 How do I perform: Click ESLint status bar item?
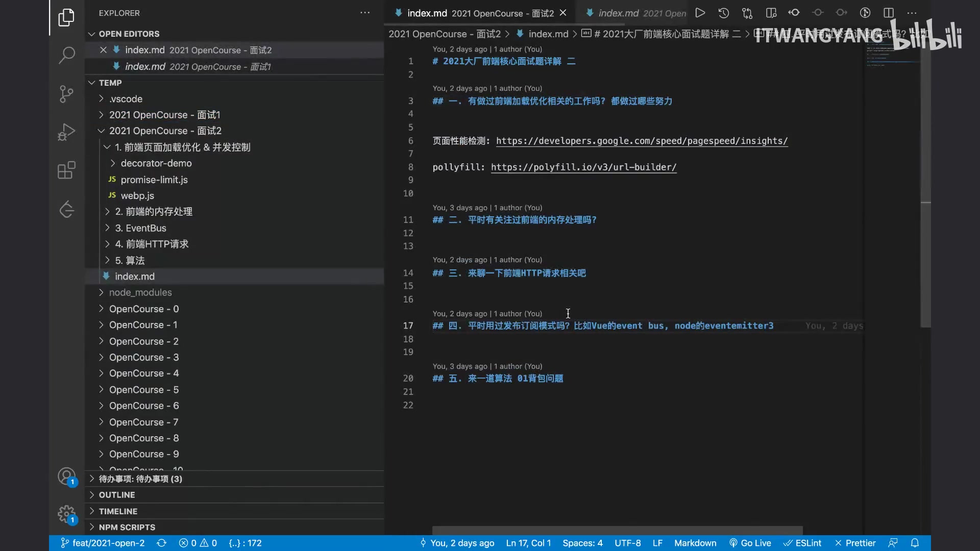[x=802, y=543]
